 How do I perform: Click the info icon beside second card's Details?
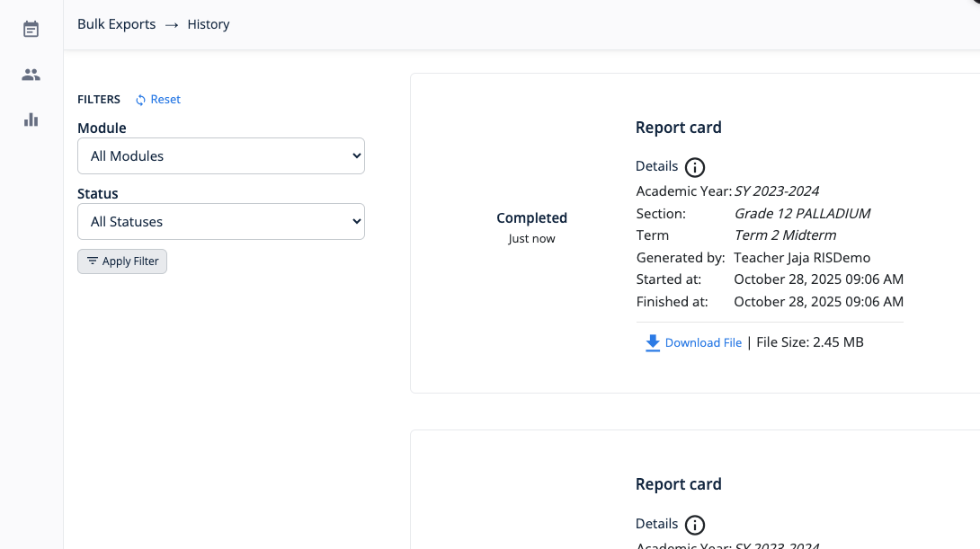tap(695, 525)
